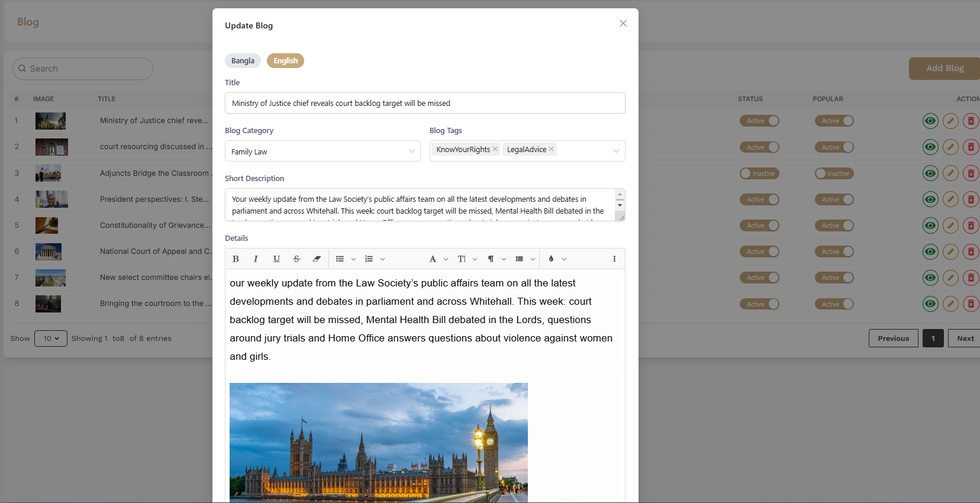This screenshot has width=980, height=503.
Task: Open the Blog Category dropdown showing Family Law
Action: [x=323, y=151]
